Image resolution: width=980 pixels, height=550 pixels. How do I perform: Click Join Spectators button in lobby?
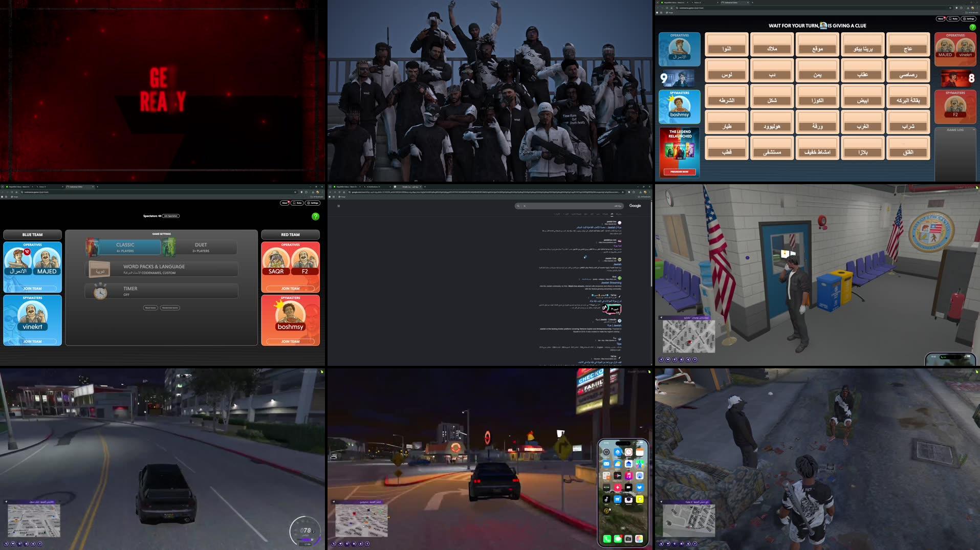pos(171,216)
